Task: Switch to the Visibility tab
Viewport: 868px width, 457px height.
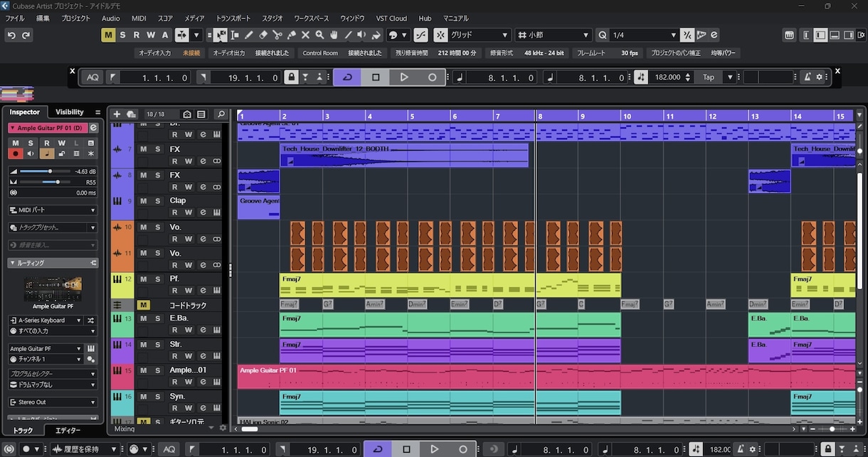Action: click(70, 112)
